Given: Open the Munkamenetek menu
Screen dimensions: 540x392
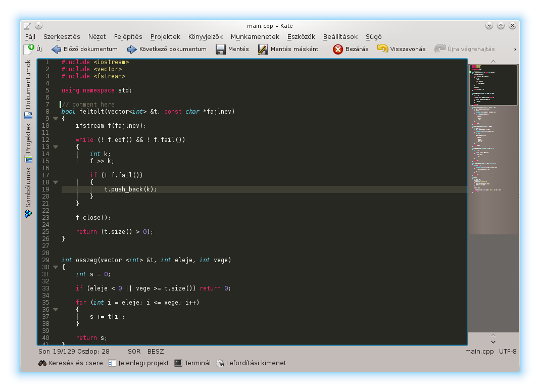Looking at the screenshot, I should coord(255,36).
